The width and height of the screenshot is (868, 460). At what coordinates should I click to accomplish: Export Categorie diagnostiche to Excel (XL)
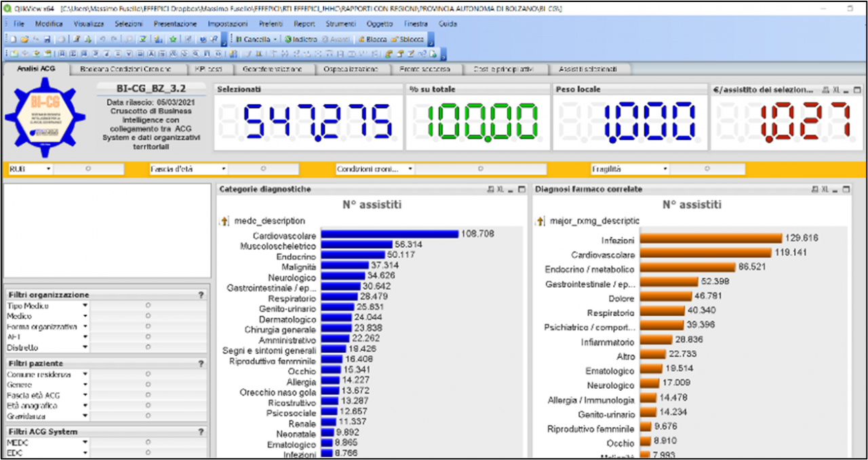(501, 190)
